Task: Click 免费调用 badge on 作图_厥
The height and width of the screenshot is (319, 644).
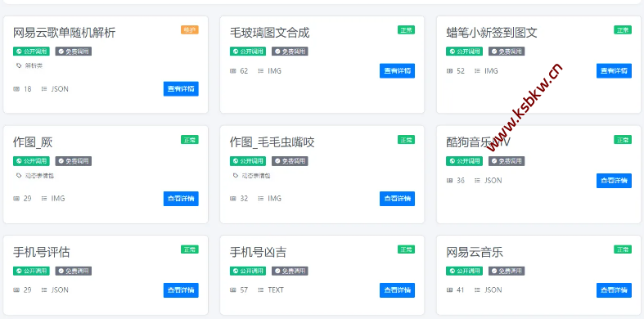Action: click(x=74, y=161)
